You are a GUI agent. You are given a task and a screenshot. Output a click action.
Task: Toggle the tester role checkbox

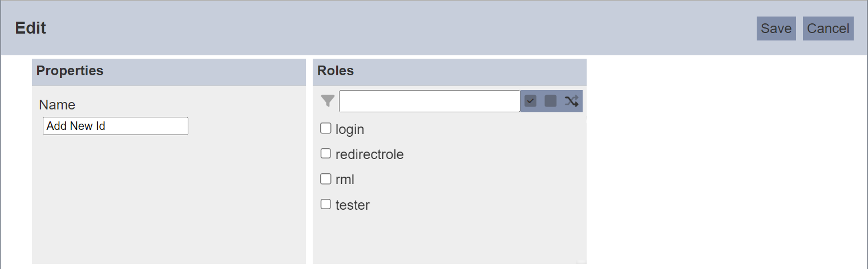(x=326, y=203)
